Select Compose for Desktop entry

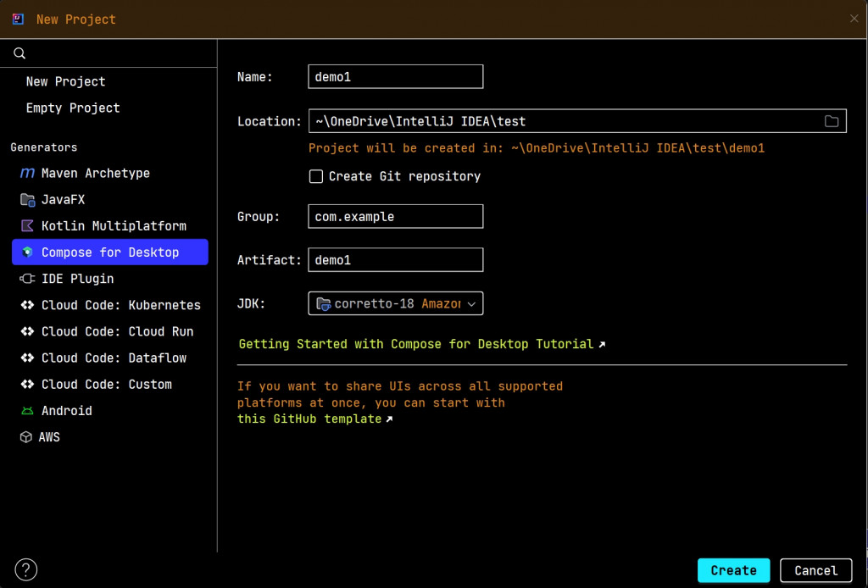coord(110,252)
